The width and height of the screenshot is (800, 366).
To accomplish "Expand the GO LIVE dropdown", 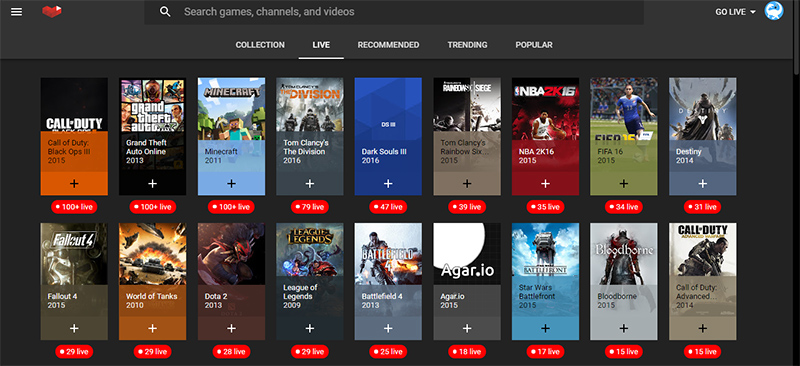I will pyautogui.click(x=735, y=12).
